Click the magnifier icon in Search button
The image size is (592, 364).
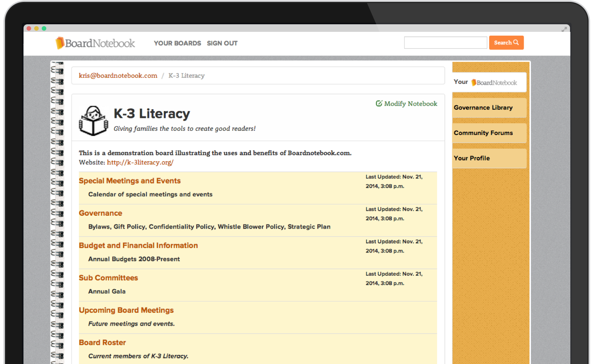coord(516,42)
